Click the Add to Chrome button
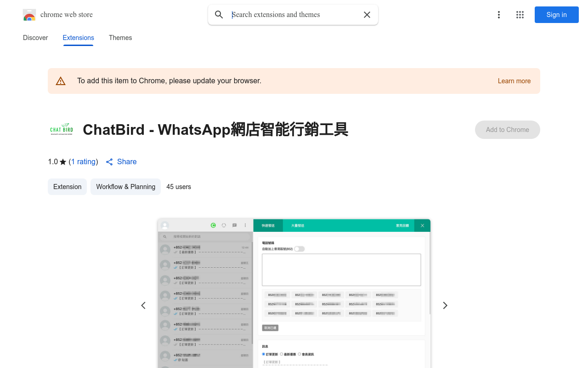The width and height of the screenshot is (588, 368). pyautogui.click(x=507, y=130)
